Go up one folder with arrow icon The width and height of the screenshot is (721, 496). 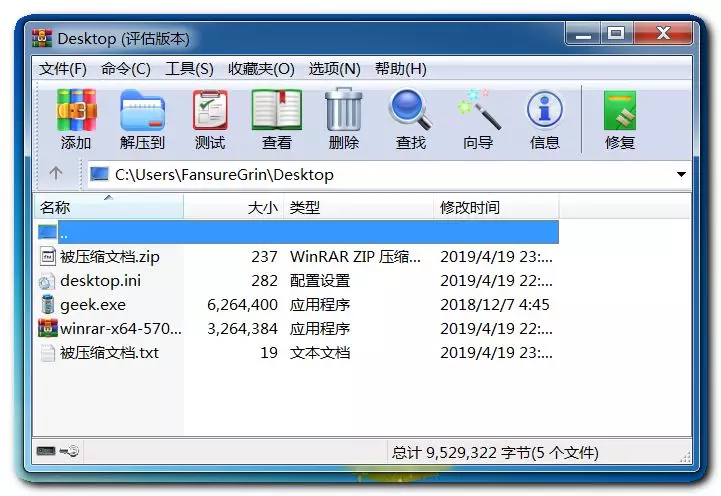(56, 173)
